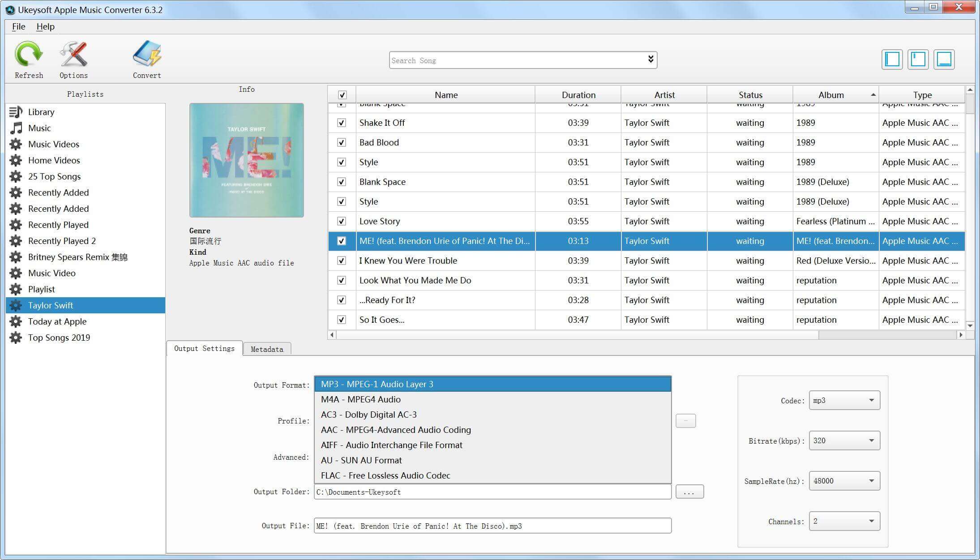Click the Taylor Swift playlist icon
Screen dimensions: 980x560
point(15,306)
